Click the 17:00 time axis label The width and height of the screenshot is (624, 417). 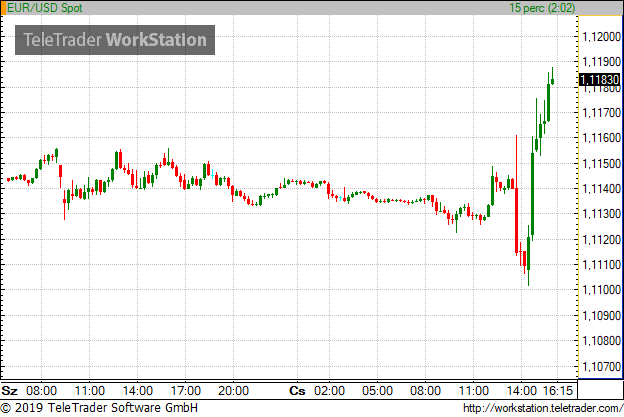pyautogui.click(x=185, y=390)
